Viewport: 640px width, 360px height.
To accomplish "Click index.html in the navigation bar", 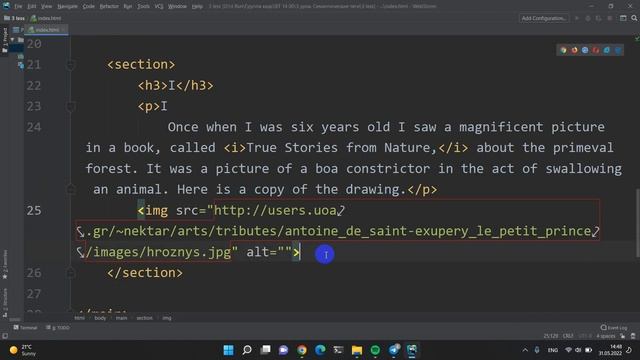I will (46, 18).
